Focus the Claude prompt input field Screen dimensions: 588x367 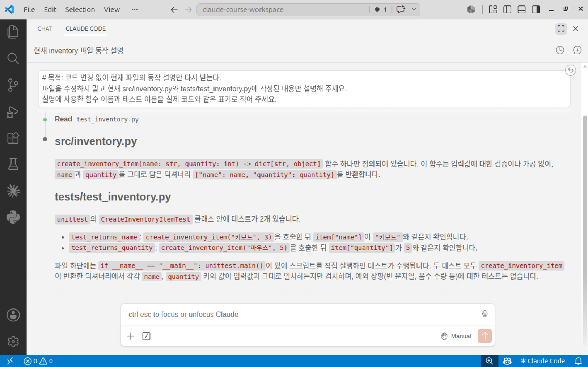(300, 314)
